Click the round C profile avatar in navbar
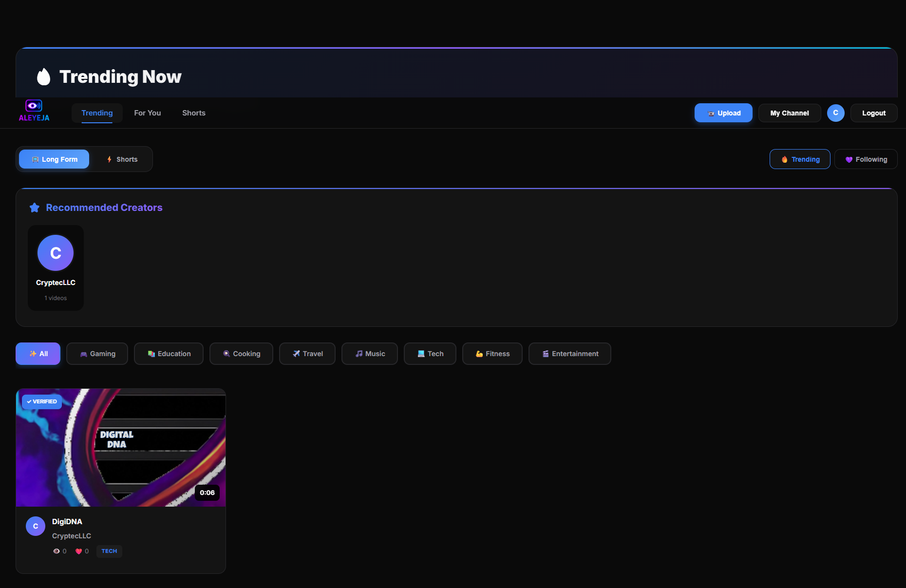This screenshot has height=588, width=906. 835,113
